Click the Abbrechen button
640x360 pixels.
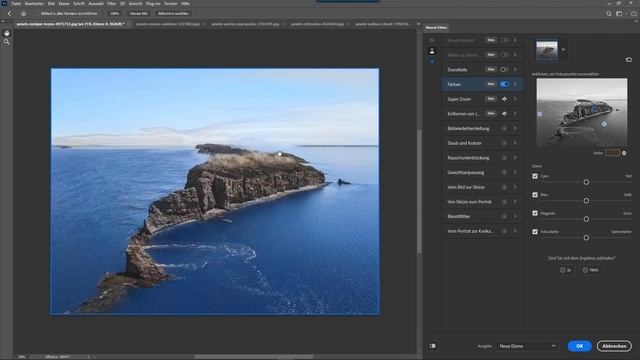(614, 346)
